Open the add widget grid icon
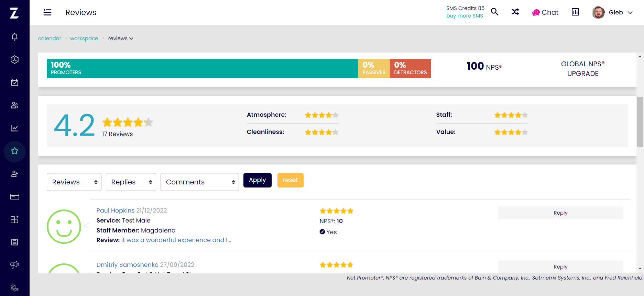This screenshot has width=644, height=296. point(14,219)
